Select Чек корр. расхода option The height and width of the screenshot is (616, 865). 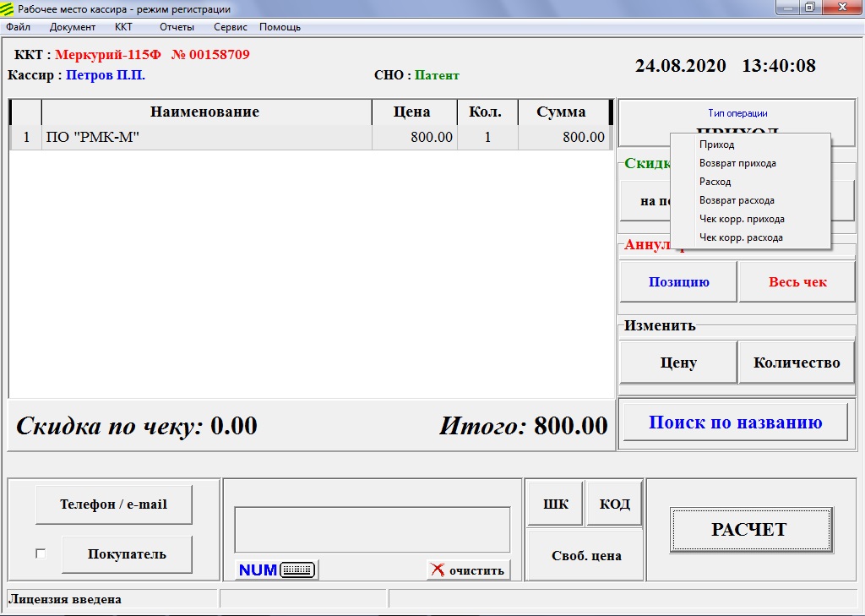point(741,237)
